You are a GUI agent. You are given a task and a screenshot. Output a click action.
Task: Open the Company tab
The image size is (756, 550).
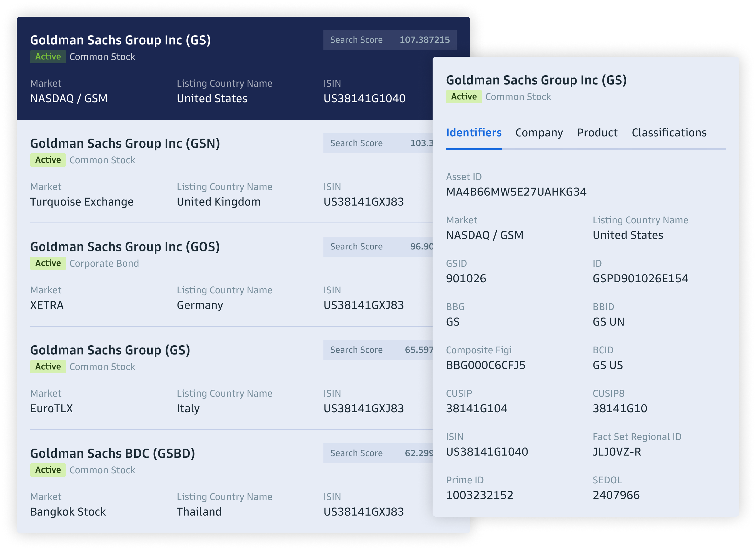[x=539, y=133]
